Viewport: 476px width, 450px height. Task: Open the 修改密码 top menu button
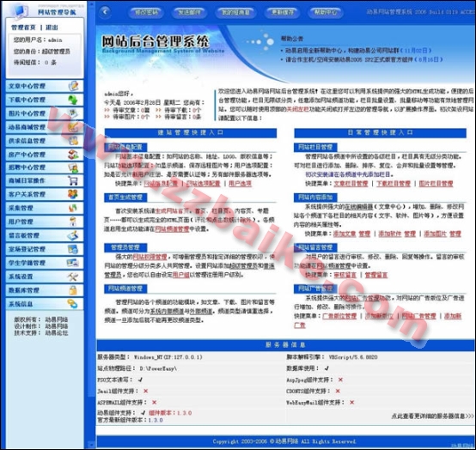pos(147,12)
